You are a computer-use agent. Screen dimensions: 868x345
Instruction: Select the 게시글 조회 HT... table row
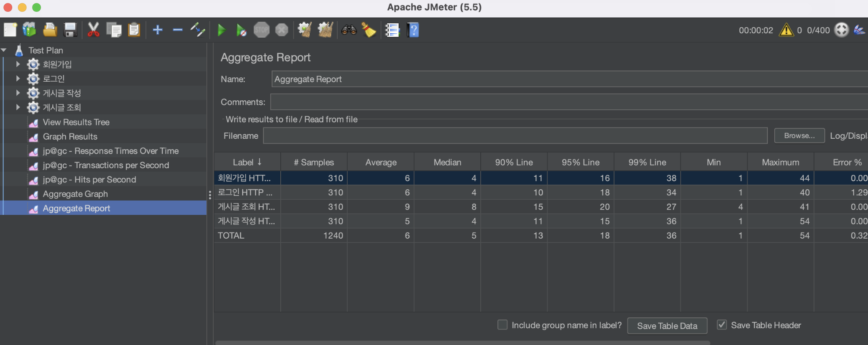(541, 207)
